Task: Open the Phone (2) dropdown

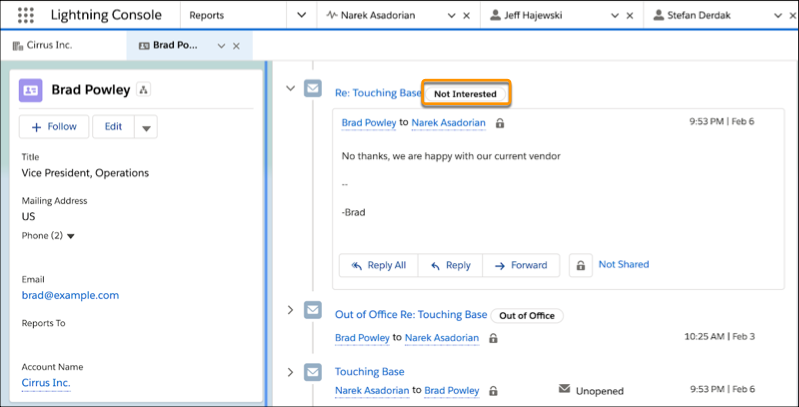Action: tap(71, 236)
